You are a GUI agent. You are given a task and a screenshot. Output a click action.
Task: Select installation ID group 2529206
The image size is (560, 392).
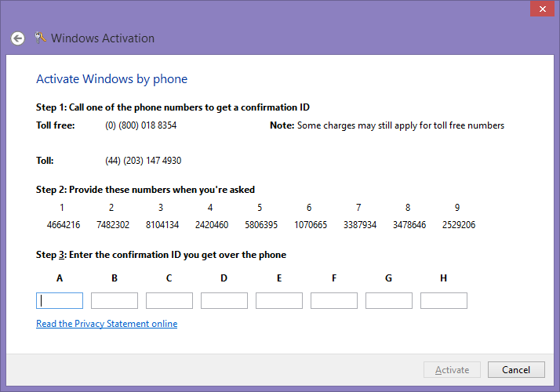459,225
